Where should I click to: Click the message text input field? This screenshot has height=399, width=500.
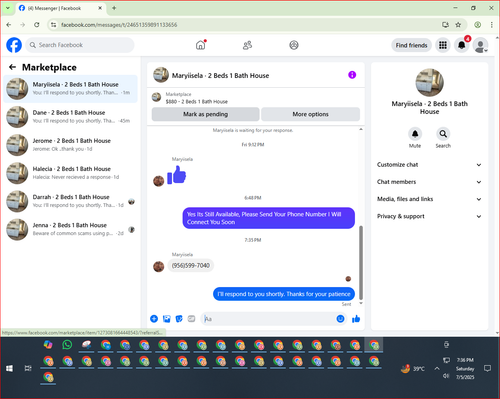(268, 319)
